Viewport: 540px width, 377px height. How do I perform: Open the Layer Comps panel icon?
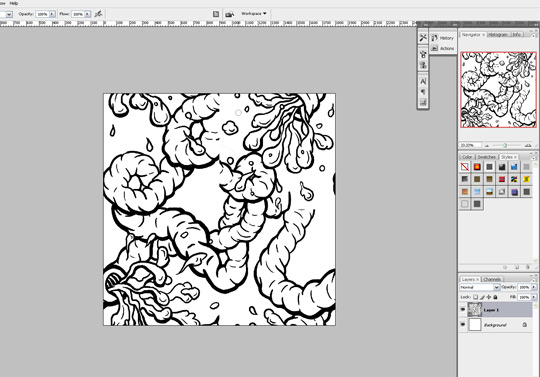[423, 102]
